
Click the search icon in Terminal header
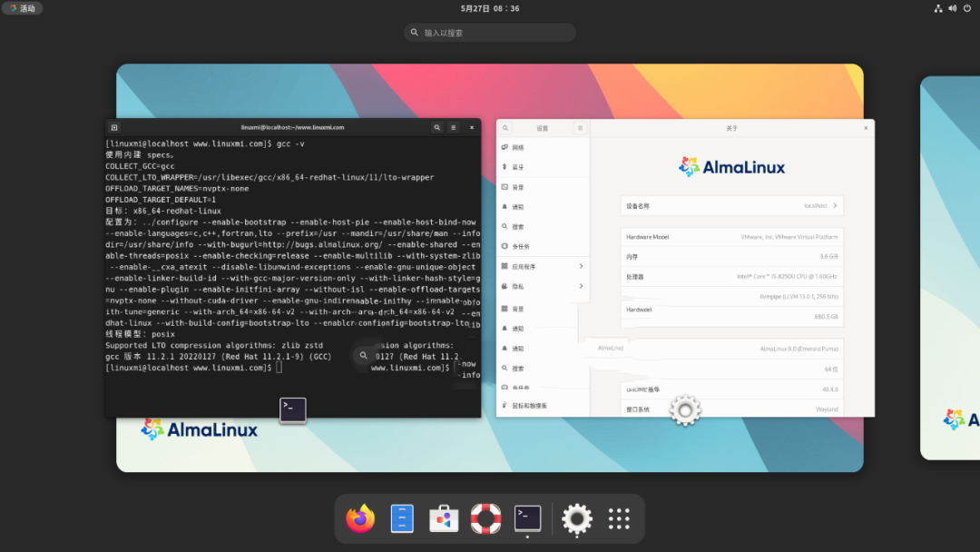[436, 127]
